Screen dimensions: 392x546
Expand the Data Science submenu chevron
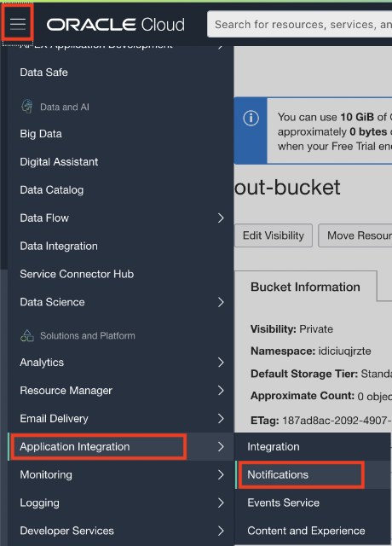click(x=221, y=302)
